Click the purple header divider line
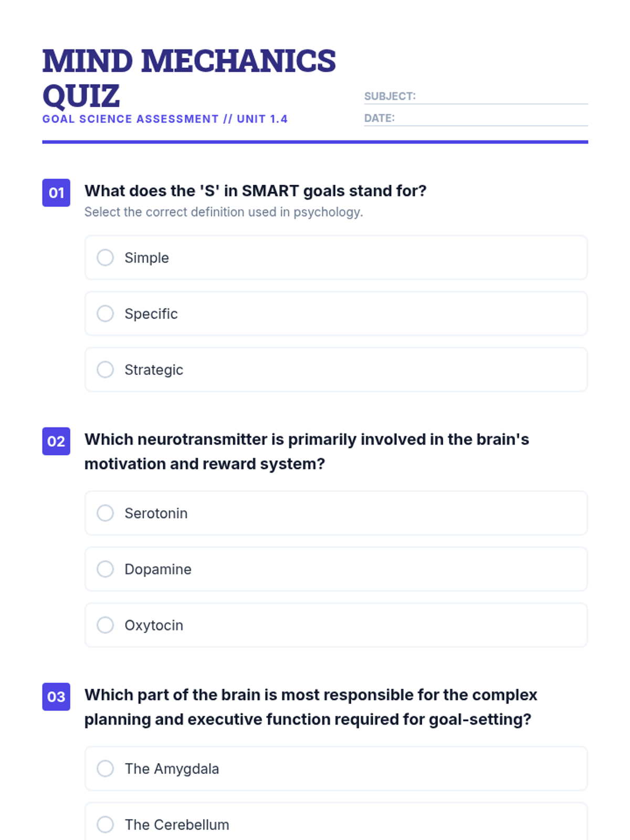Viewport: 630px width, 840px height. click(x=315, y=142)
